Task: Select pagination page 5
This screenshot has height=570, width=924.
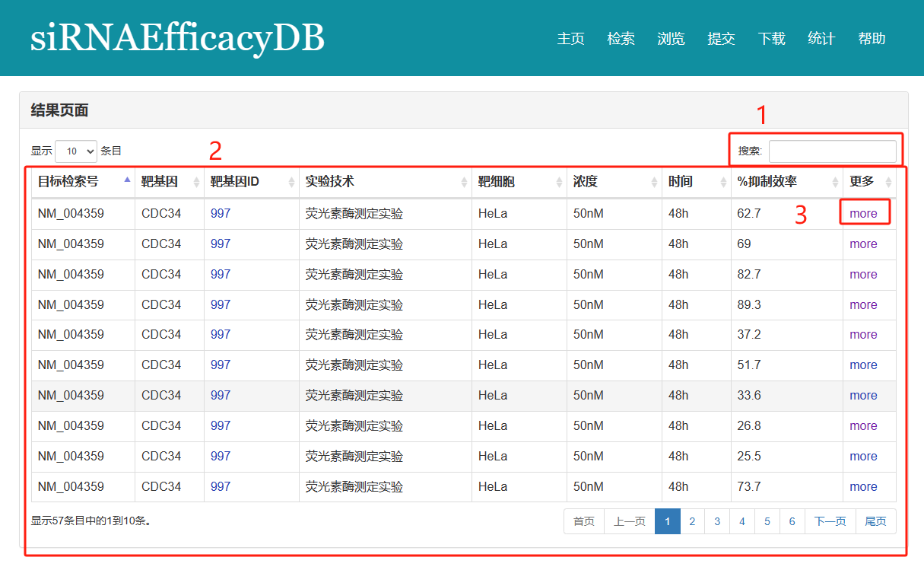Action: tap(767, 521)
